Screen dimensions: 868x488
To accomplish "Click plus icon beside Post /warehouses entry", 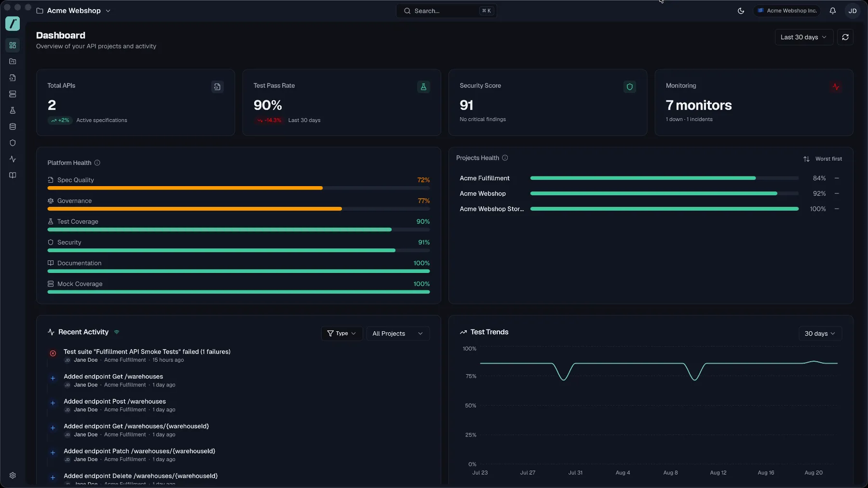I will [53, 403].
